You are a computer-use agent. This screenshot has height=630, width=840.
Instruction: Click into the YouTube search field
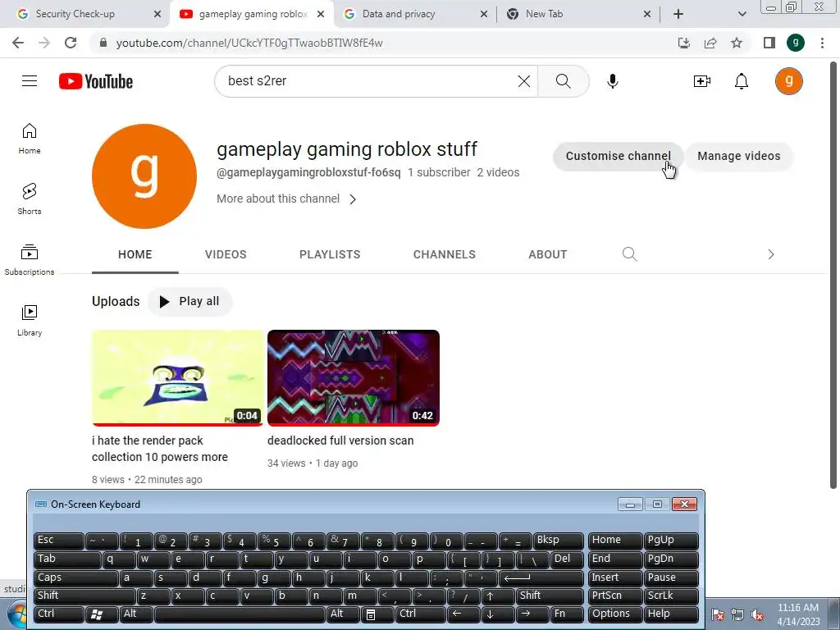(x=370, y=81)
